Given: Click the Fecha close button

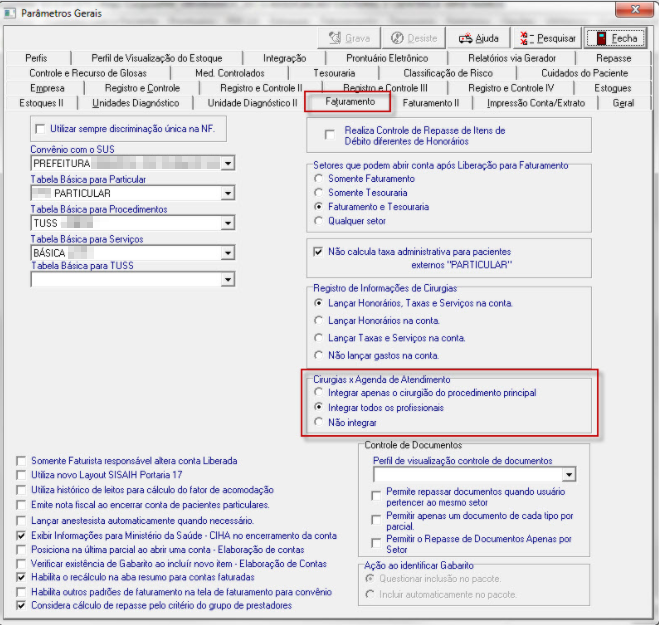Looking at the screenshot, I should click(616, 38).
